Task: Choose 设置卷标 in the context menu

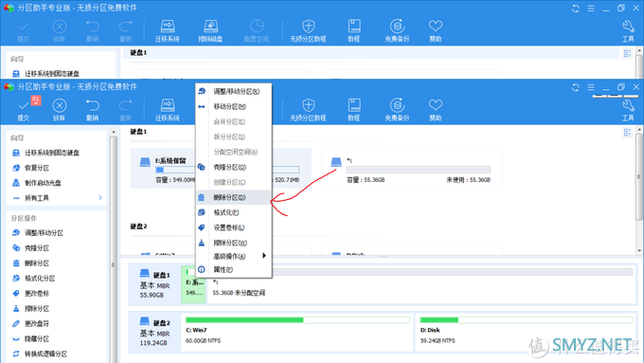Action: tap(233, 227)
